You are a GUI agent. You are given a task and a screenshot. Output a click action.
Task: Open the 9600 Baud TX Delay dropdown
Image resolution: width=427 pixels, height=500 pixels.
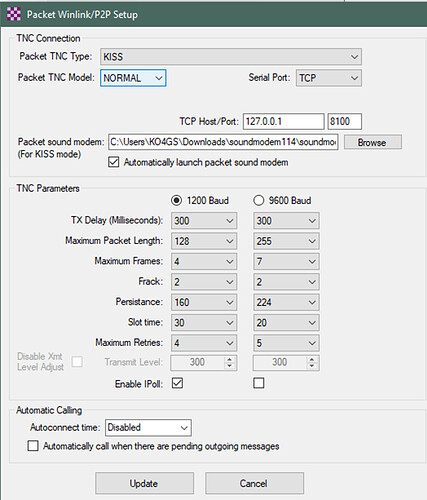(286, 221)
